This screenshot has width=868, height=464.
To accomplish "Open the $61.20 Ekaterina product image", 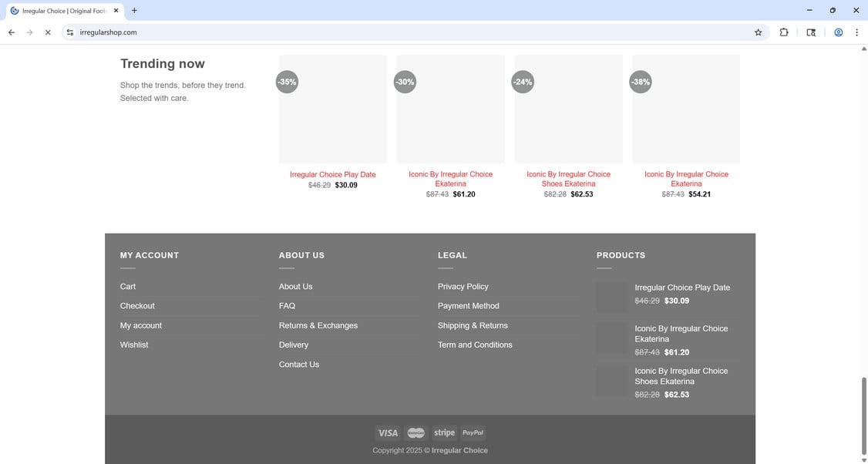I will (x=451, y=109).
